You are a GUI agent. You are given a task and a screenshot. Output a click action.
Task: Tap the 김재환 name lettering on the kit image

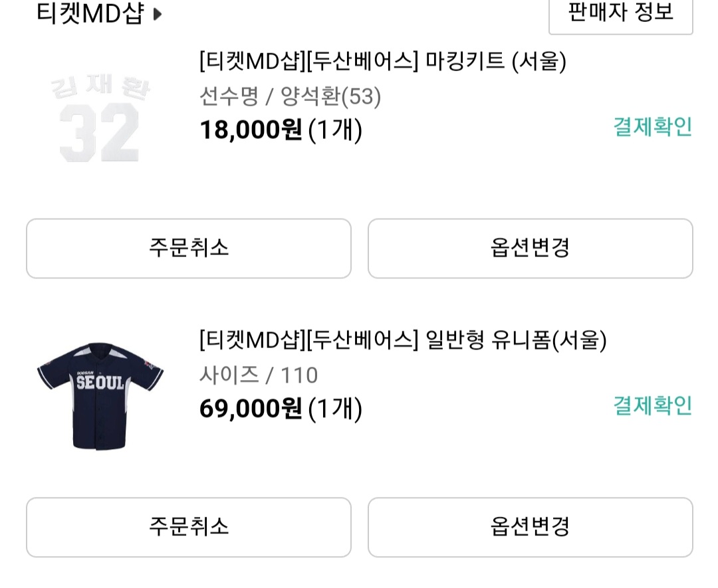100,87
